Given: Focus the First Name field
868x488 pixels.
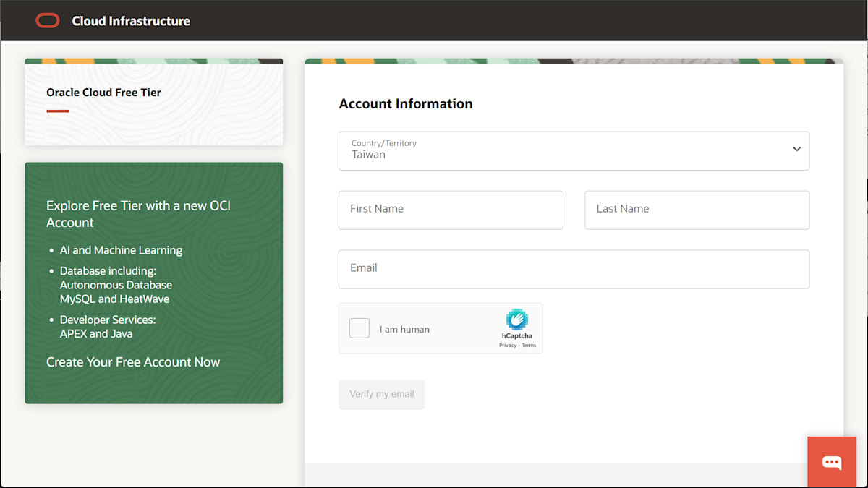Looking at the screenshot, I should pos(451,210).
